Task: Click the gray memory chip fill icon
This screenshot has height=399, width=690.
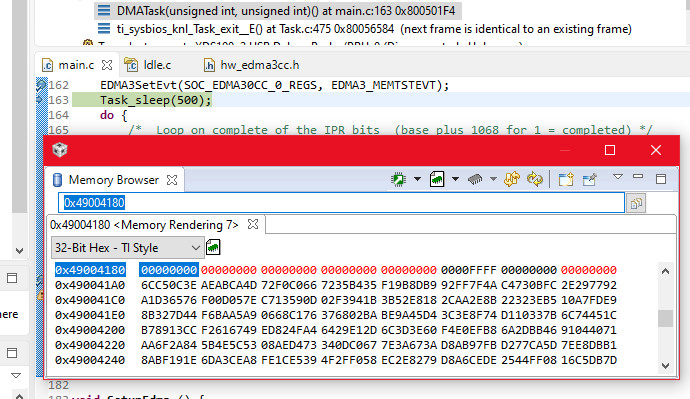Action: coord(475,179)
